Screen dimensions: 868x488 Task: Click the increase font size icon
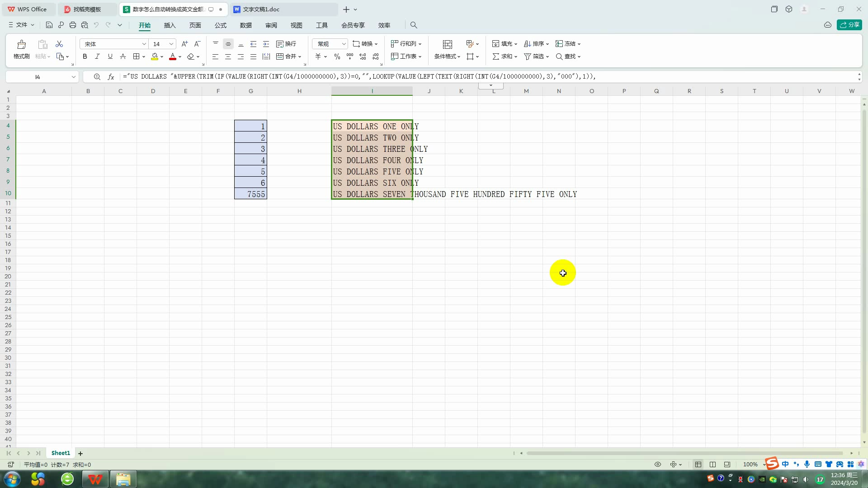(184, 44)
